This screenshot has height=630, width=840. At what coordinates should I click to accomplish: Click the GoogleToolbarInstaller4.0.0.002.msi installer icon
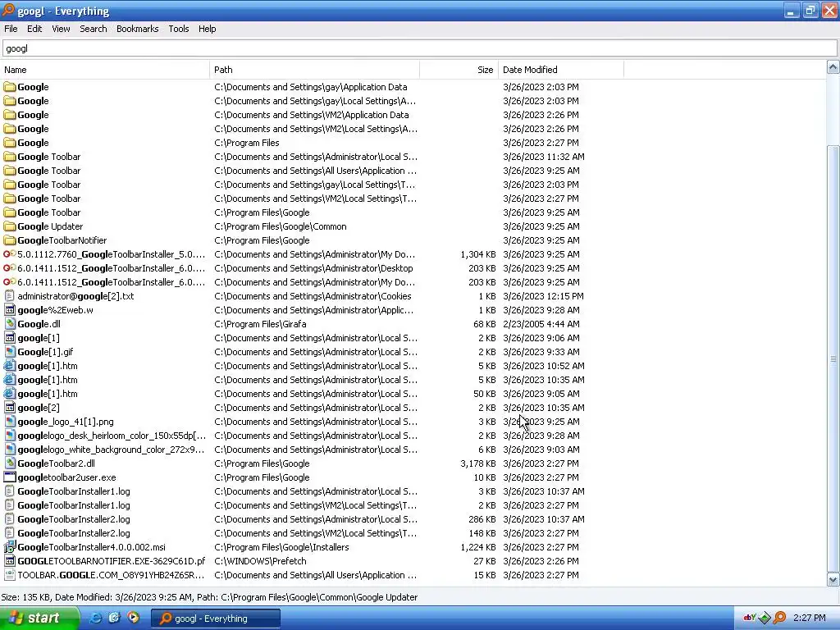click(x=10, y=547)
